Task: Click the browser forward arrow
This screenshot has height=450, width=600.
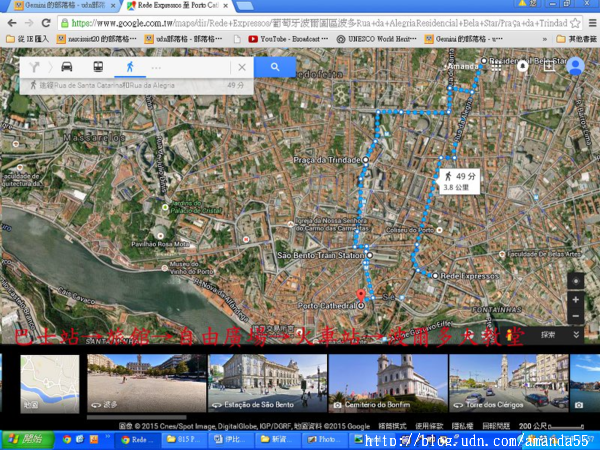Action: pyautogui.click(x=29, y=23)
